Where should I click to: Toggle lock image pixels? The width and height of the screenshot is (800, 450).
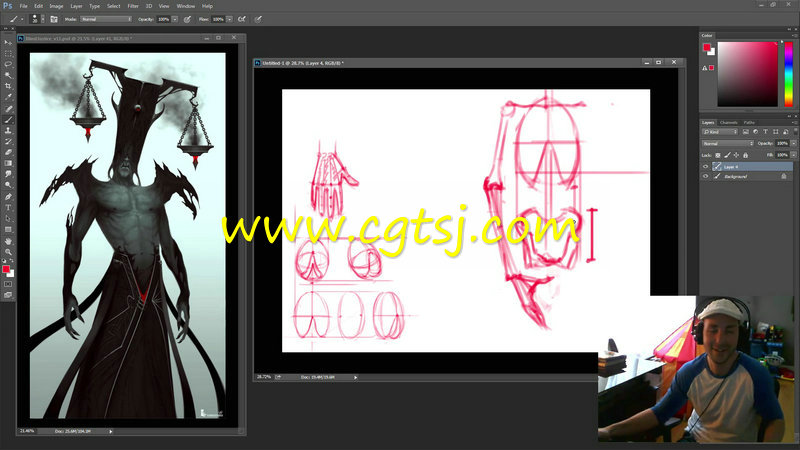coord(728,155)
